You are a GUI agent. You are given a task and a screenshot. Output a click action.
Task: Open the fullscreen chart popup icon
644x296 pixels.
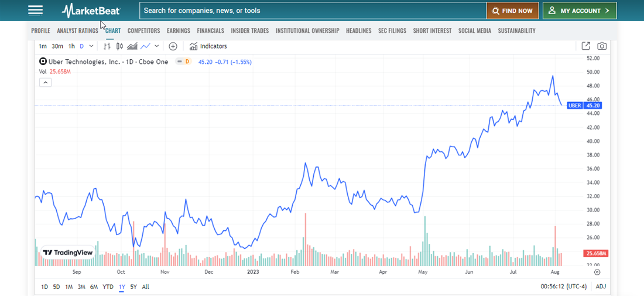coord(585,46)
